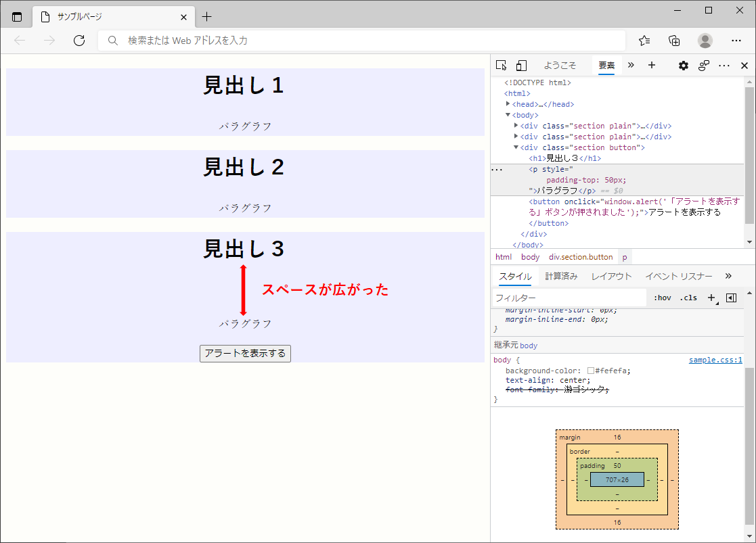Toggle element state with :hov button

point(663,297)
